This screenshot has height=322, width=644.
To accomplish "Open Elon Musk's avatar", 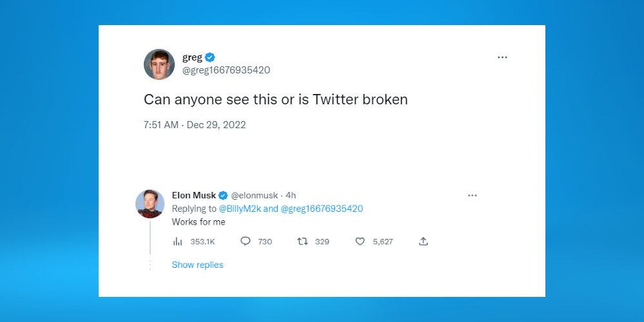I will pos(150,204).
